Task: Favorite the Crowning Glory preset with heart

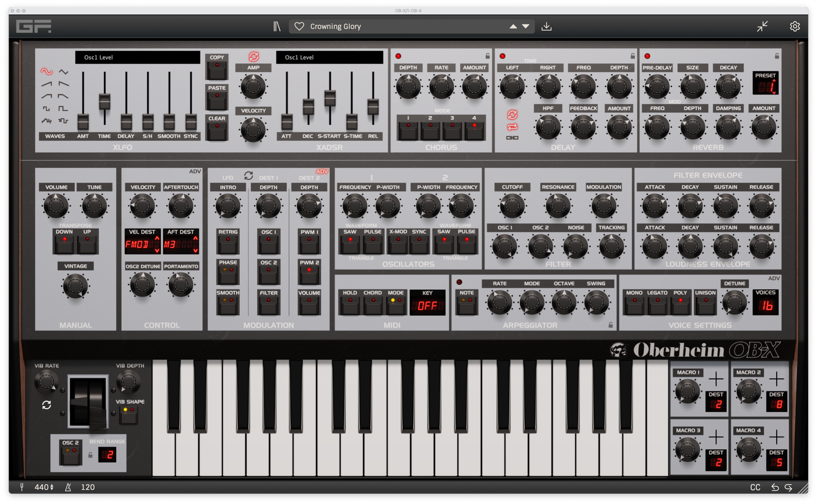Action: (x=299, y=26)
